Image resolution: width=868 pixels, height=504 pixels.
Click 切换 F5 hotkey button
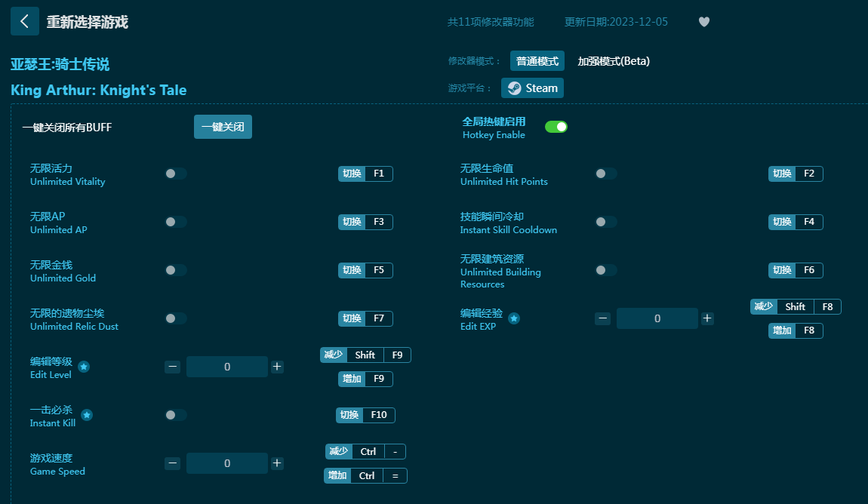(365, 270)
